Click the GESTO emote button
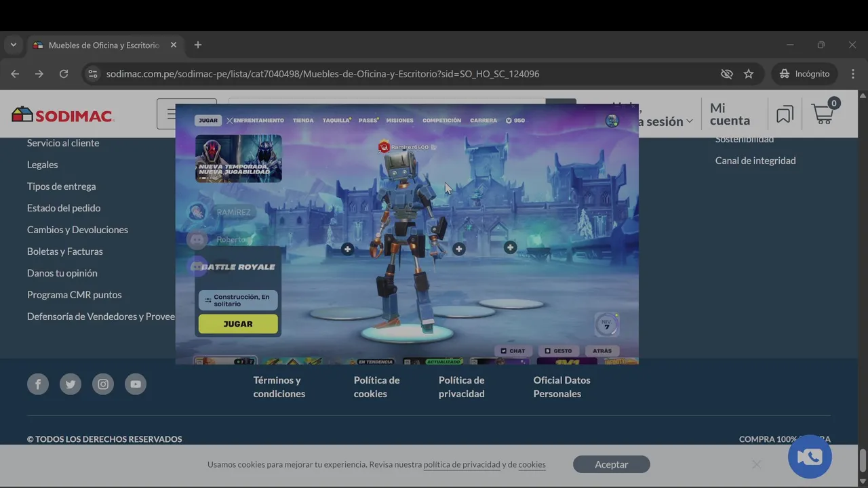 pos(558,351)
